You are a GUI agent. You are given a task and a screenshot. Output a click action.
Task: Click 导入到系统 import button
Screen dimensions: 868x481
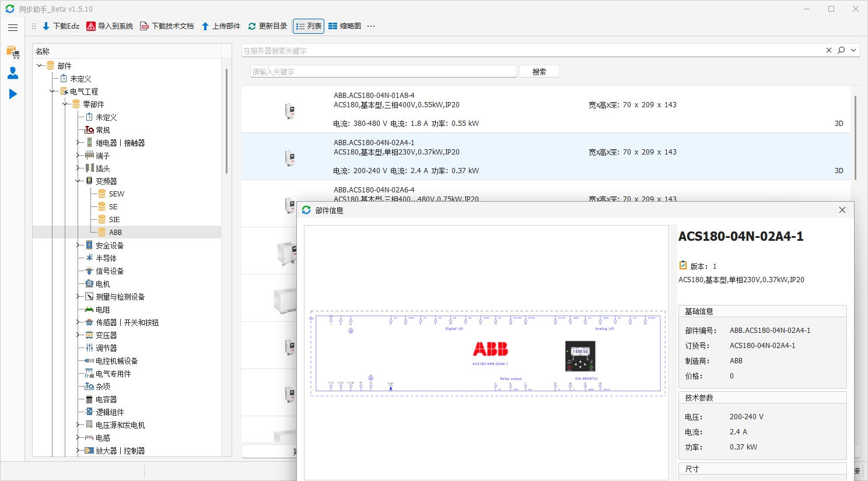(110, 26)
